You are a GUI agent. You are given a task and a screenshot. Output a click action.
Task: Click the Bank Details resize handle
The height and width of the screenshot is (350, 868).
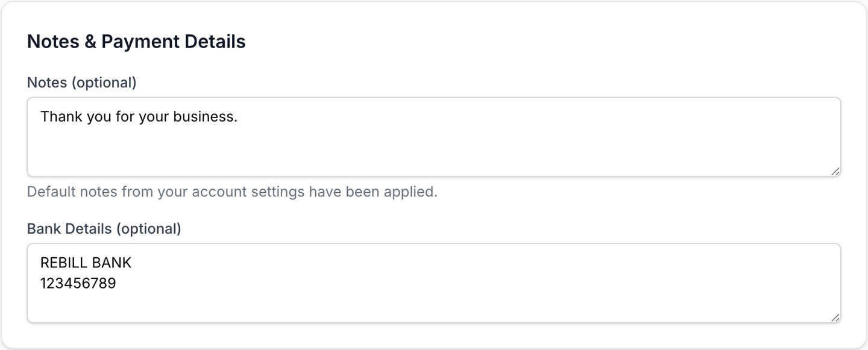(835, 317)
